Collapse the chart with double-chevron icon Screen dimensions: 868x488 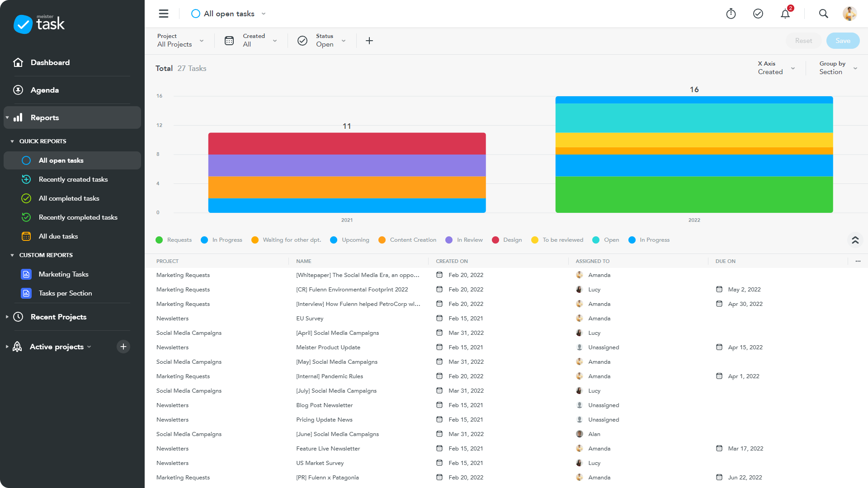855,240
